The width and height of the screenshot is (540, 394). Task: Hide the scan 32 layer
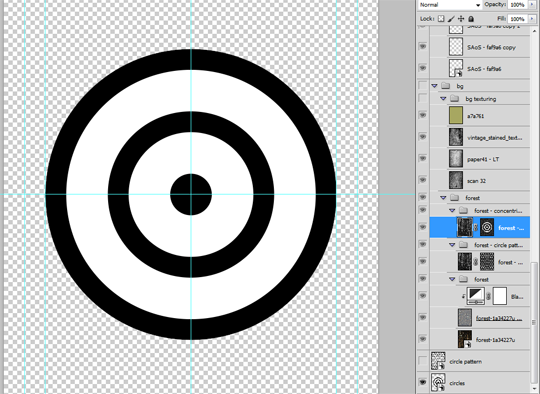pos(423,180)
